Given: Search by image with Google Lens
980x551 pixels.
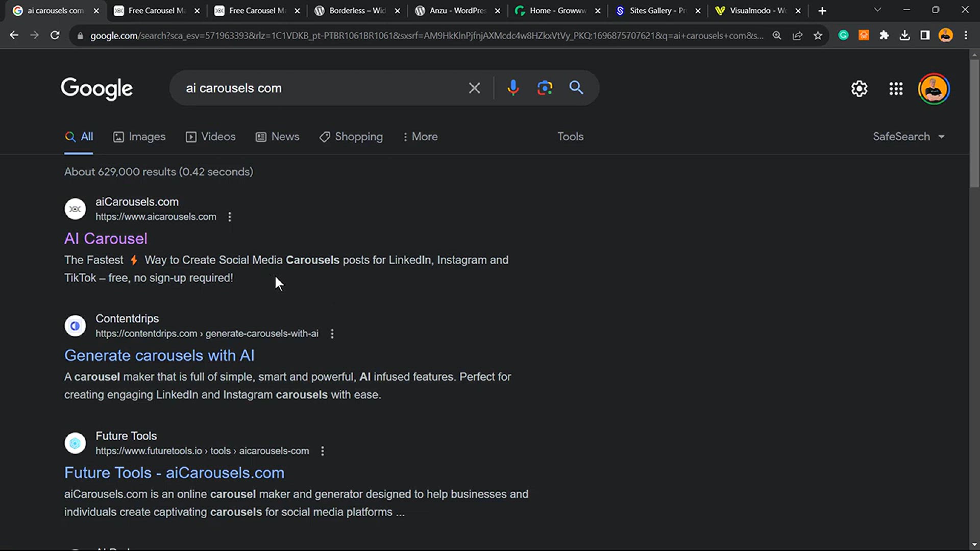Looking at the screenshot, I should (x=545, y=88).
